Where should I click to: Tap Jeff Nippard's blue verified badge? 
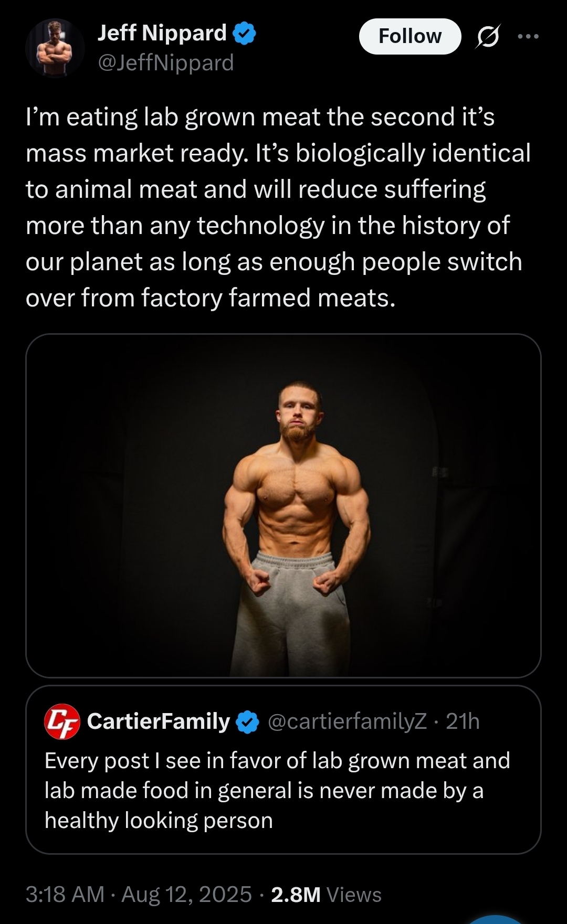coord(244,33)
